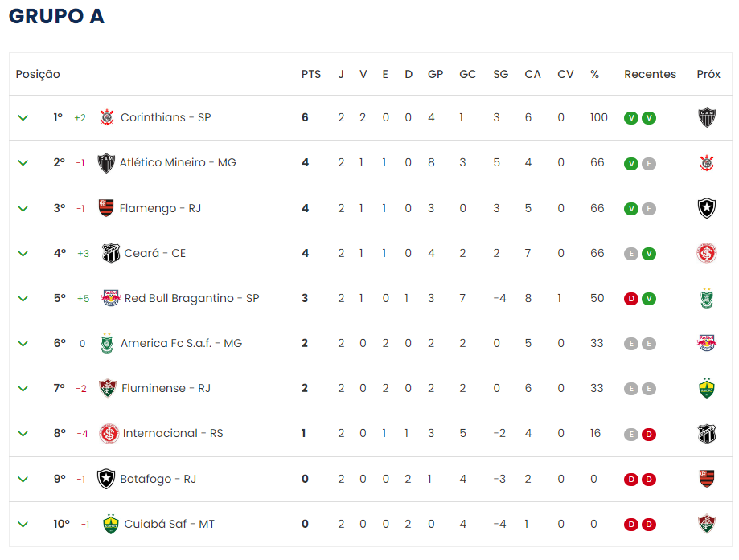The image size is (739, 560).
Task: Click Cuiabá crest in tenth place row
Action: [x=111, y=524]
